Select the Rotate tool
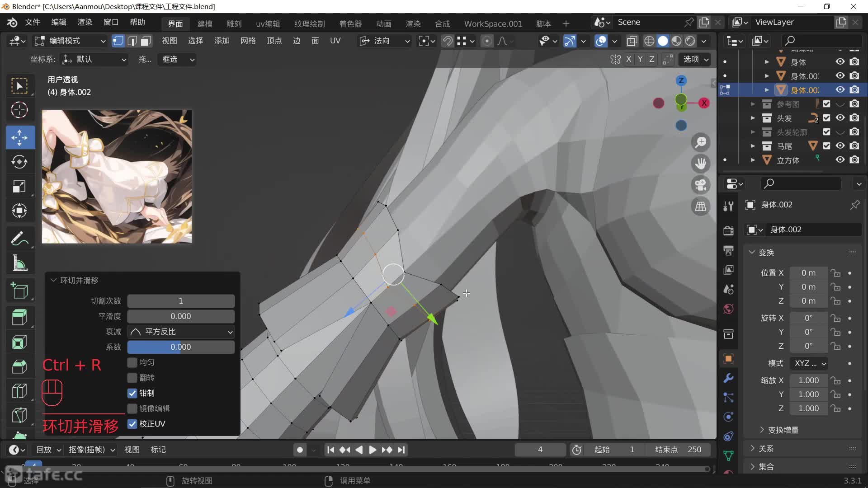This screenshot has width=868, height=488. point(19,162)
